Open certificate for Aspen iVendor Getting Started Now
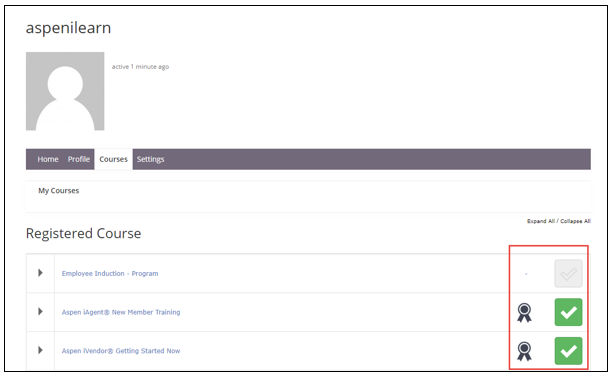613x377 pixels. [x=524, y=351]
